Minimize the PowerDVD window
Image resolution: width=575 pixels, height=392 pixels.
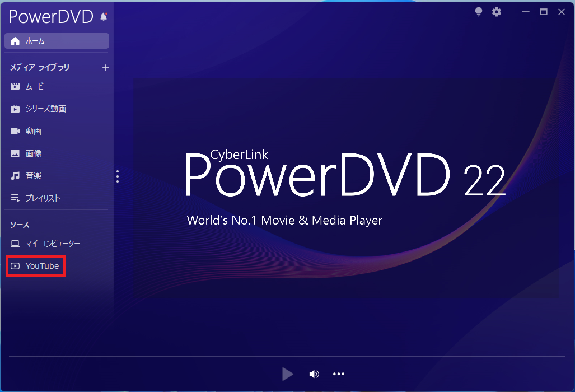[x=526, y=12]
